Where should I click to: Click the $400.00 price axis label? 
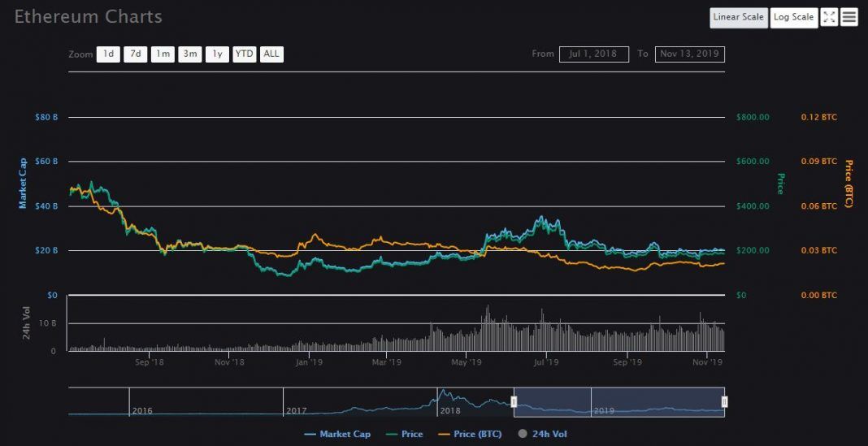[x=753, y=206]
